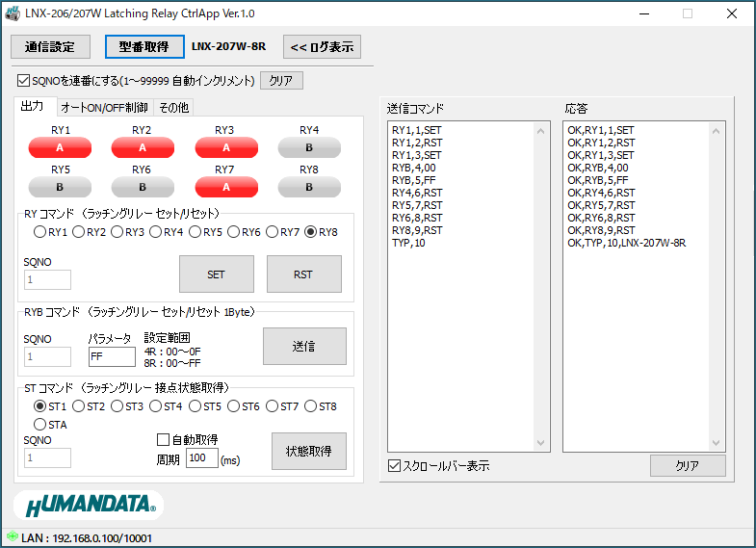Uncheck スクロールバー表示 checkbox
This screenshot has width=756, height=548.
(394, 466)
